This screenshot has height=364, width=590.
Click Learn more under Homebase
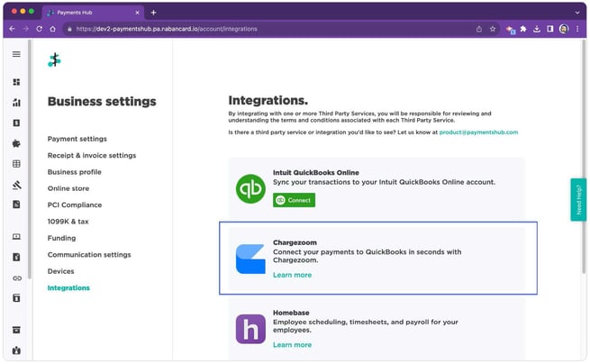coord(293,345)
